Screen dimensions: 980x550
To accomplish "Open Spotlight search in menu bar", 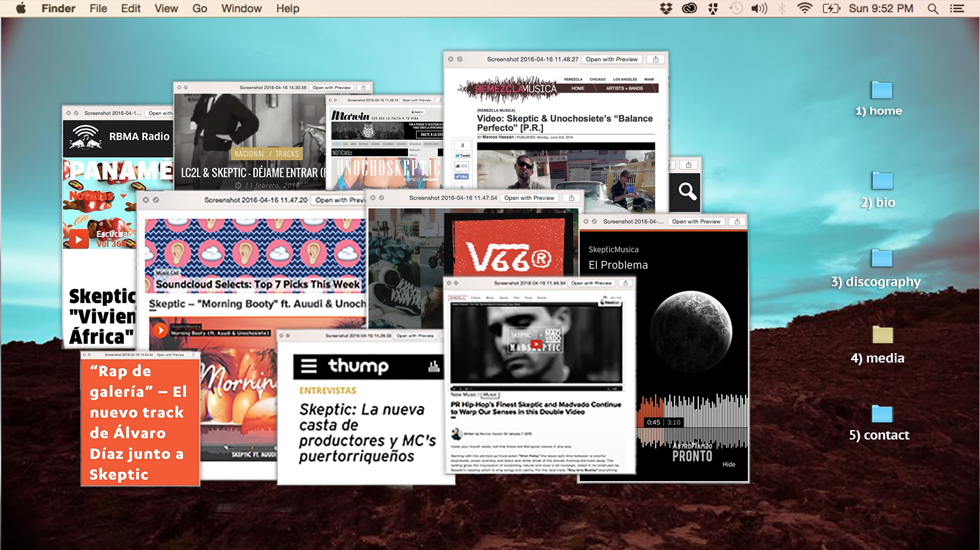I will click(933, 8).
